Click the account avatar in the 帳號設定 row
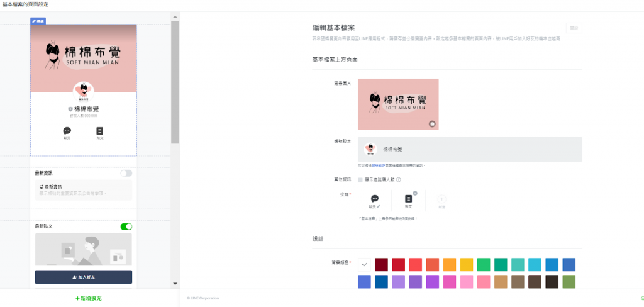Image resolution: width=644 pixels, height=307 pixels. [x=370, y=149]
